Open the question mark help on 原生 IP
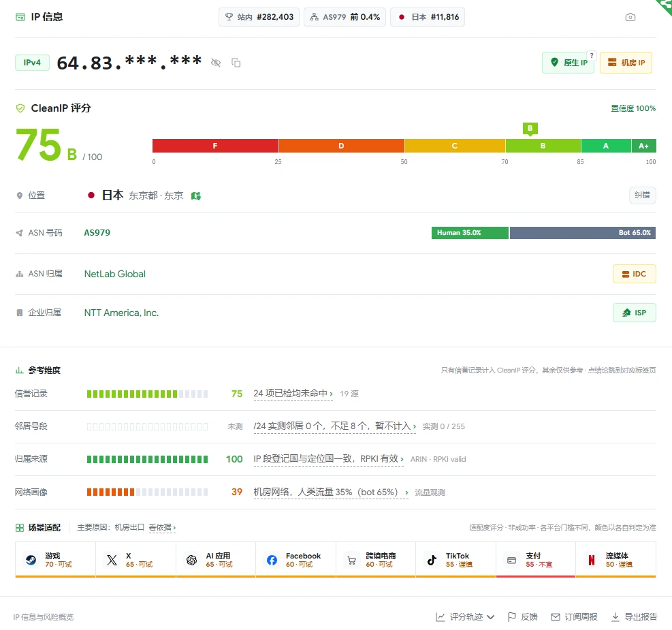This screenshot has height=630, width=672. (592, 55)
